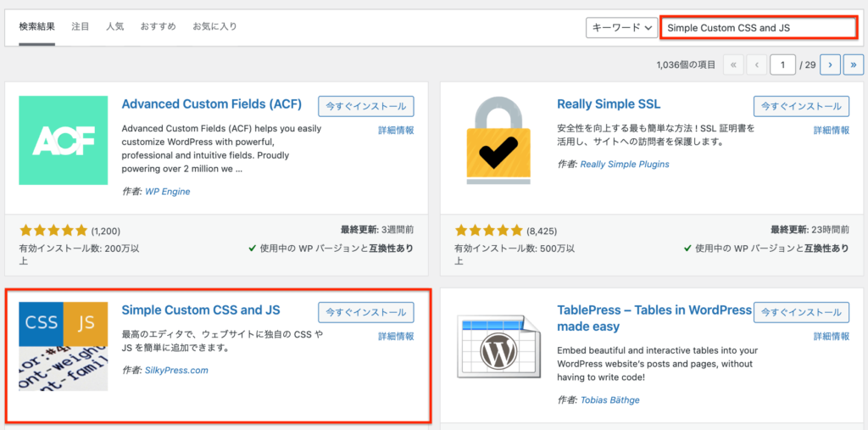
Task: Switch to the お気に入り tab
Action: (214, 26)
